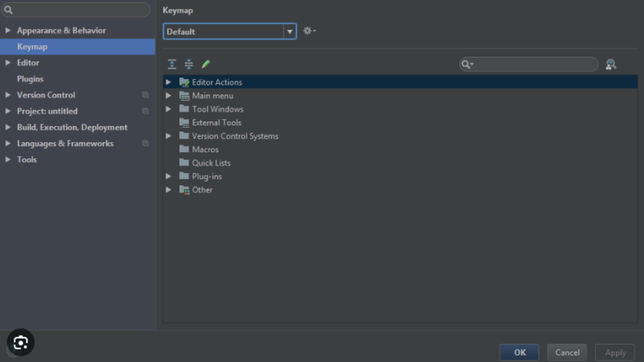Open the Default keymap dropdown
Screen dimensions: 644x362
coord(289,32)
